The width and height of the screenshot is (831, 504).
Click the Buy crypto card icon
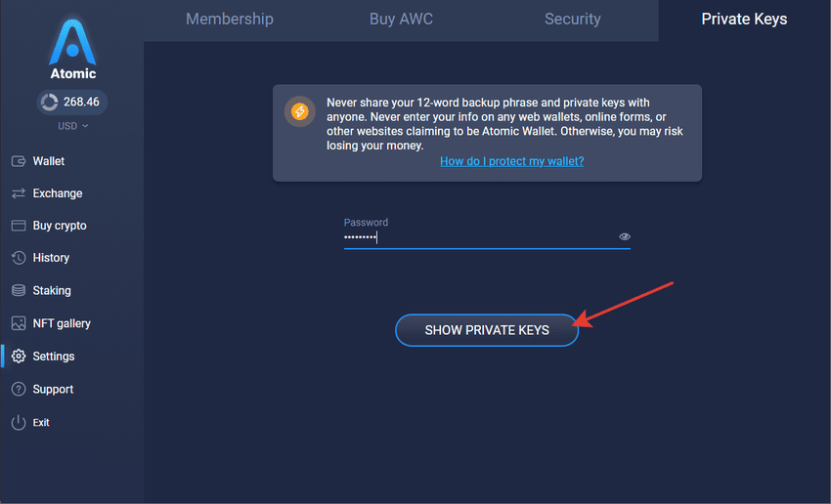pos(19,226)
